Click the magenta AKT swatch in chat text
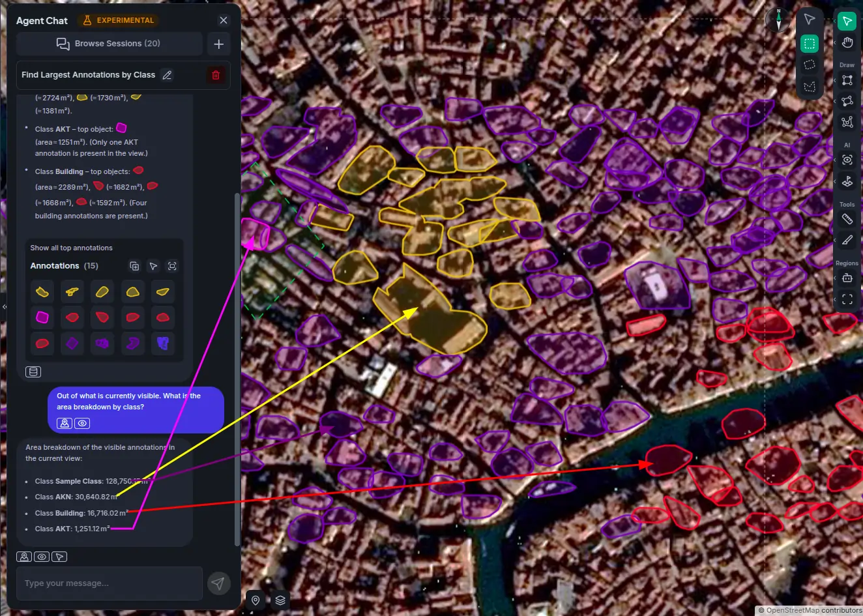 point(121,128)
